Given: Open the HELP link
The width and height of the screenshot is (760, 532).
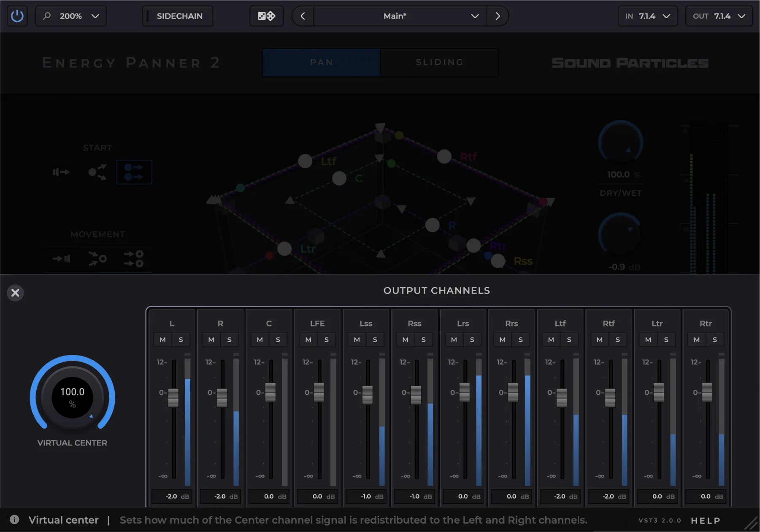Looking at the screenshot, I should (706, 521).
